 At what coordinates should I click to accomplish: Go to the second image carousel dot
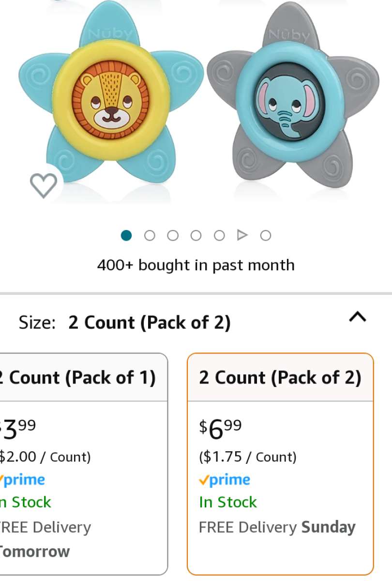(150, 235)
